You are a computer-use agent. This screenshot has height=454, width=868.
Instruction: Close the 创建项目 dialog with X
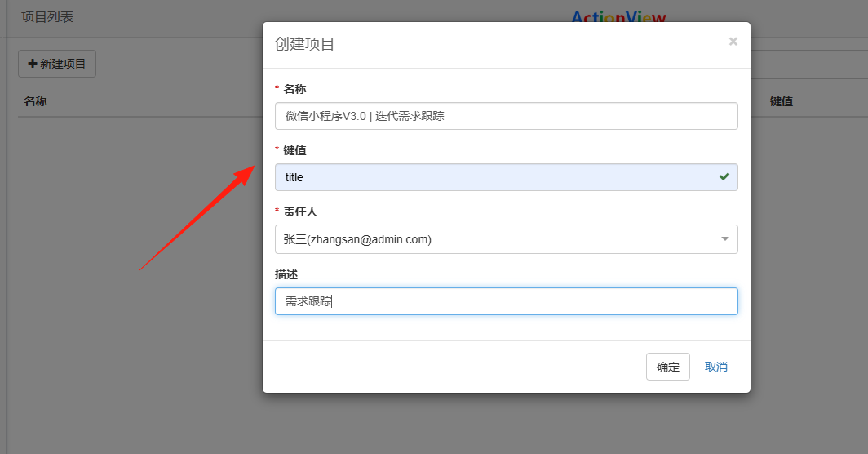[733, 42]
